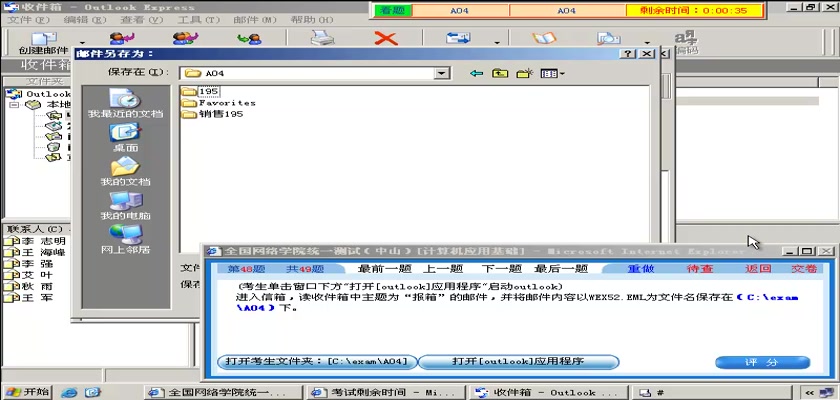Click Redo (重做) in exam window
840x400 pixels.
pyautogui.click(x=641, y=269)
